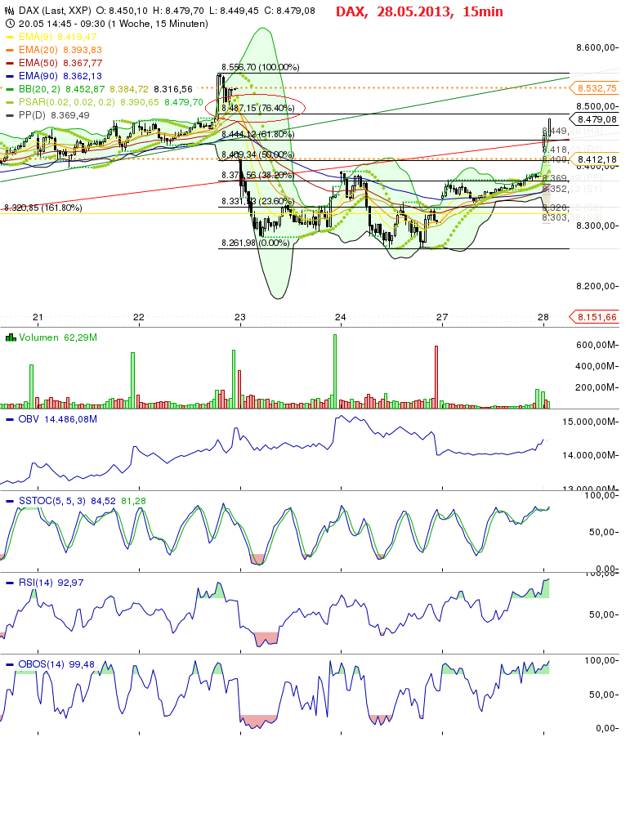Screen dimensions: 639x840
Task: Click blue RSI(14) legend marker
Action: [10, 583]
